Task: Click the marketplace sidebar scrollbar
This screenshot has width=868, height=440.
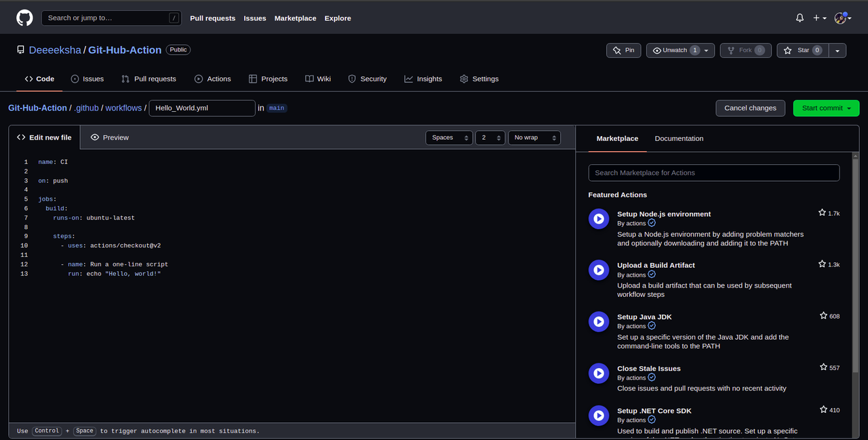Action: coord(856,264)
